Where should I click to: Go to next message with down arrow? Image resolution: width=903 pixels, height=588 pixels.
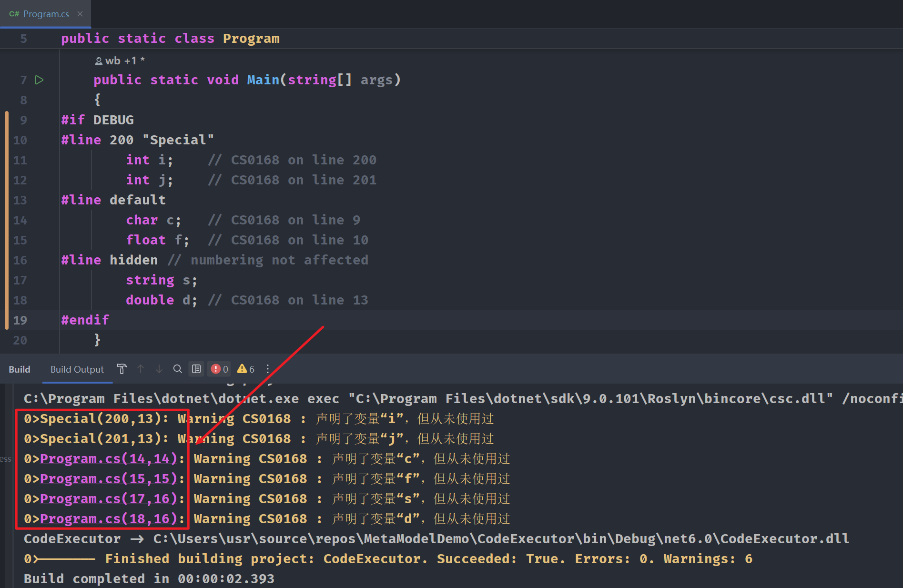coord(159,369)
